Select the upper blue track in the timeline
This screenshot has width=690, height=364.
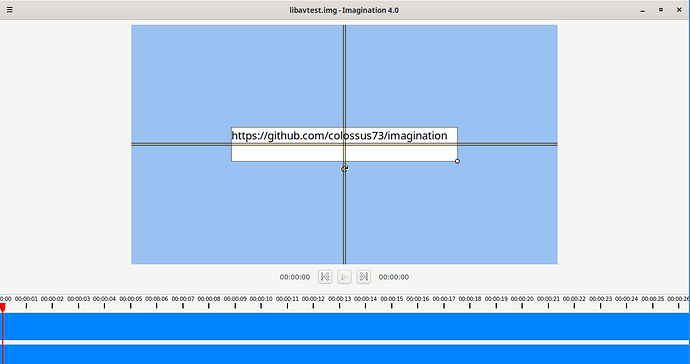345,326
